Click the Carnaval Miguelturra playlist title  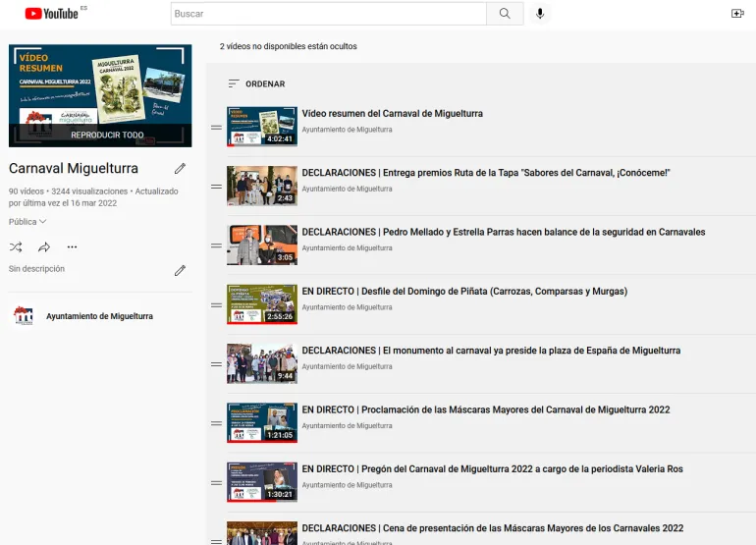[x=74, y=168]
